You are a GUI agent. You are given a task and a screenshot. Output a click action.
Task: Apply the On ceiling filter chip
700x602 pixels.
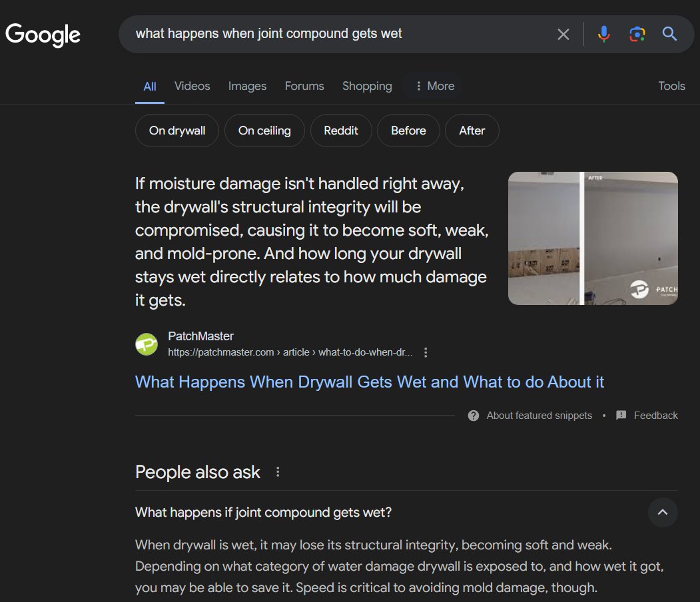pyautogui.click(x=264, y=131)
